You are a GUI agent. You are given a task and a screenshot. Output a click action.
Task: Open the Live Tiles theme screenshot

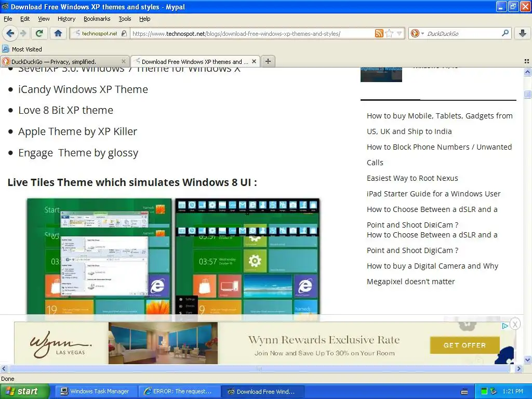[x=173, y=257]
